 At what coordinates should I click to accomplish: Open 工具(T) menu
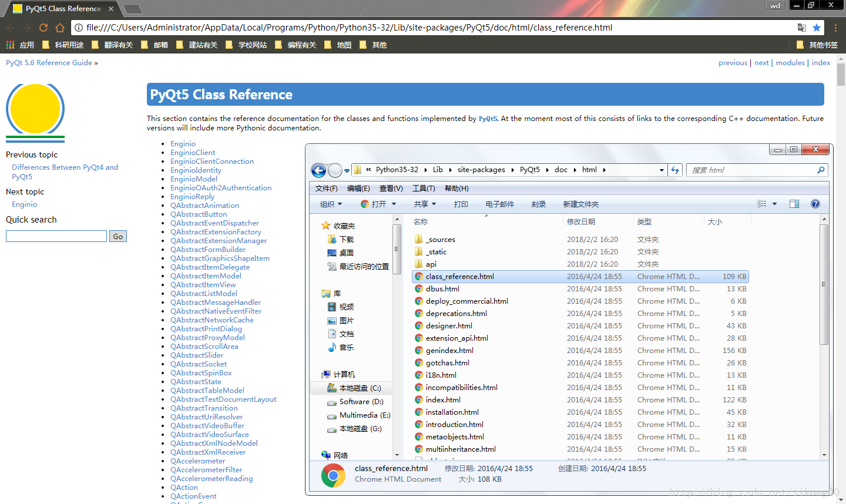[424, 188]
